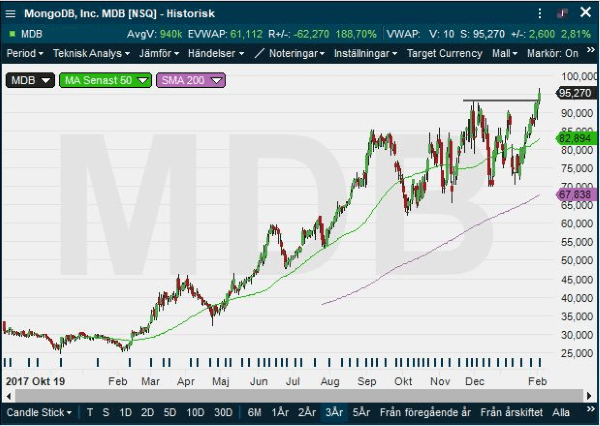The image size is (600, 426).
Task: Click the 2,81% change value
Action: [576, 34]
